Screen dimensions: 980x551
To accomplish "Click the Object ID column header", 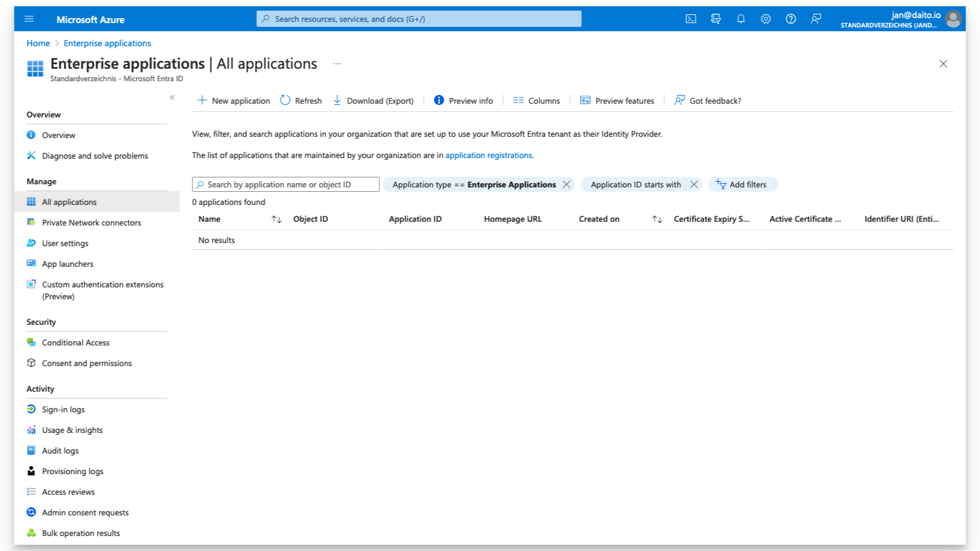I will (311, 219).
